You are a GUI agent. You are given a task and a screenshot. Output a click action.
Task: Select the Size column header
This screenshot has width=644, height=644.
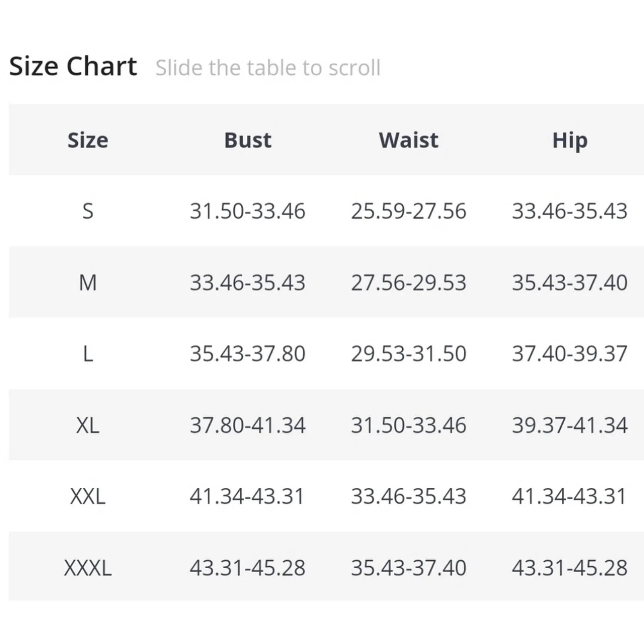88,140
